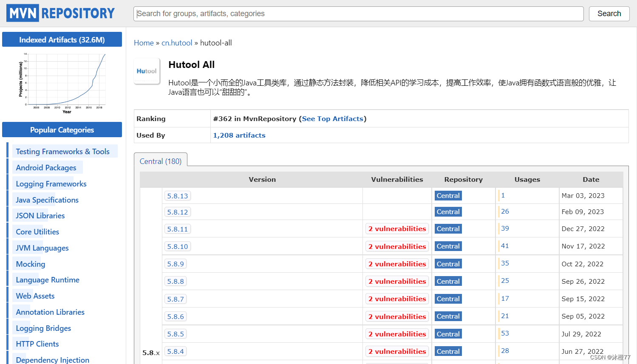Click Indexed Artifacts (32.6M) header
Screen dimensions: 637x364
tap(62, 40)
